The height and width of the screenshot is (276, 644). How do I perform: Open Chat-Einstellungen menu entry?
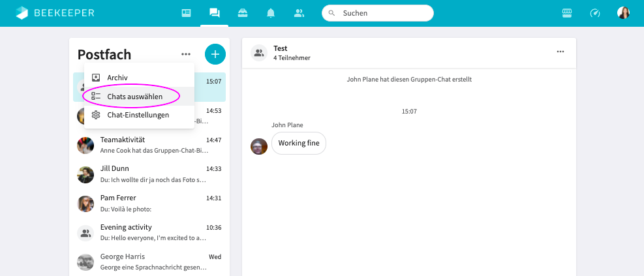click(x=139, y=115)
